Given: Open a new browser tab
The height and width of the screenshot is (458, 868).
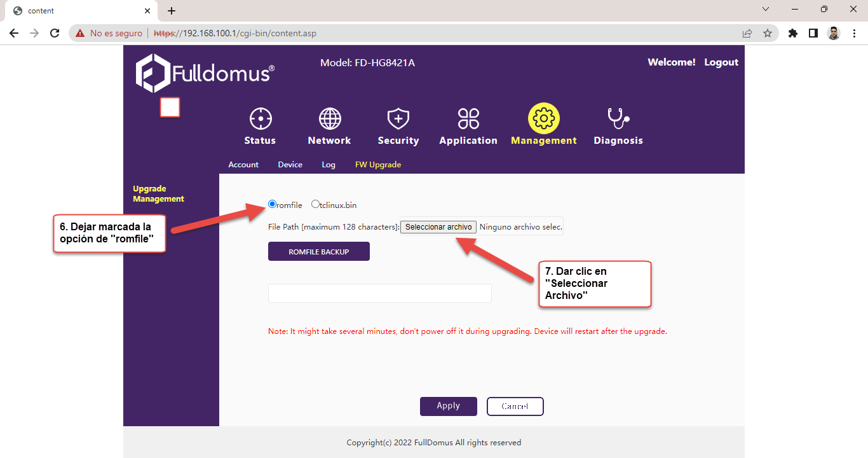Looking at the screenshot, I should click(x=172, y=11).
